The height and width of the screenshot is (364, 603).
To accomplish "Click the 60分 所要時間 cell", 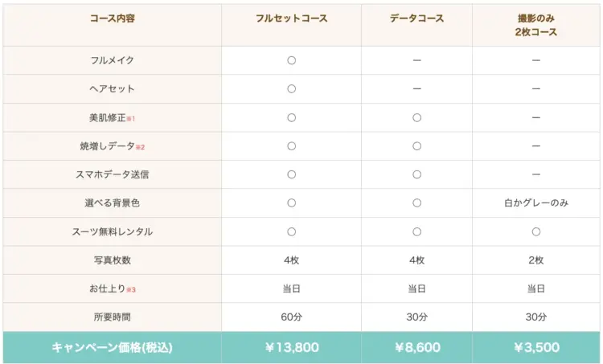I will point(291,317).
